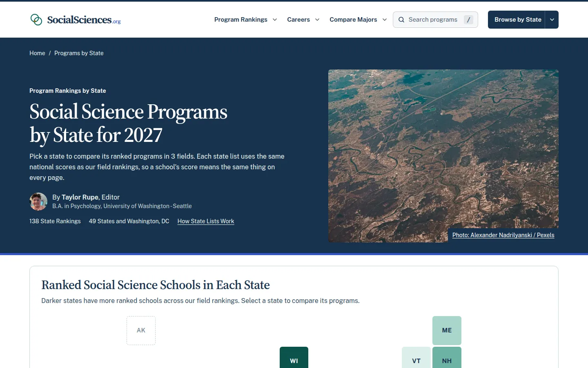
Task: Click the '138 State Rankings' text
Action: tap(55, 221)
